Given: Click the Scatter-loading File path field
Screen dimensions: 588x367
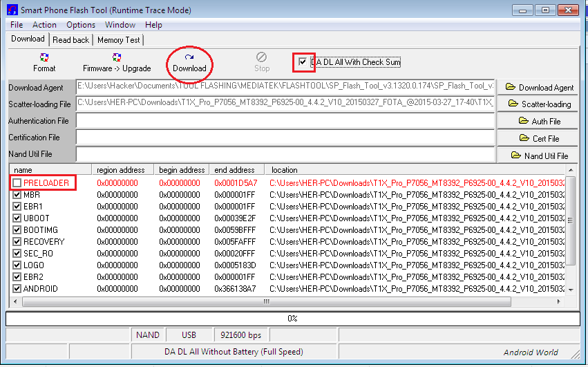Looking at the screenshot, I should click(285, 103).
